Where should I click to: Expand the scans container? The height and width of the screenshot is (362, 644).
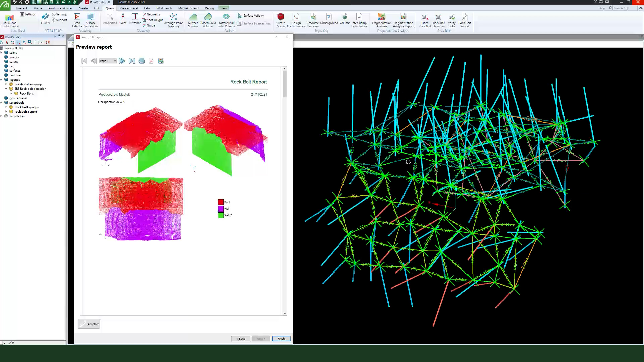pyautogui.click(x=2, y=53)
